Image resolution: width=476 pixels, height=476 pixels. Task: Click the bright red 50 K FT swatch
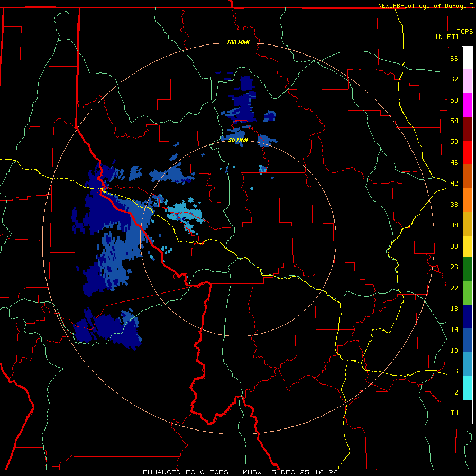click(x=467, y=152)
